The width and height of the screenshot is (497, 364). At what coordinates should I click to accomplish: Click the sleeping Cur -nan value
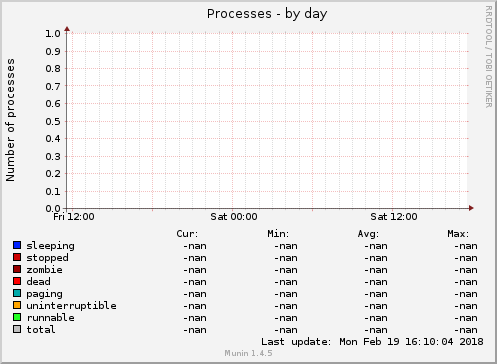pyautogui.click(x=195, y=246)
